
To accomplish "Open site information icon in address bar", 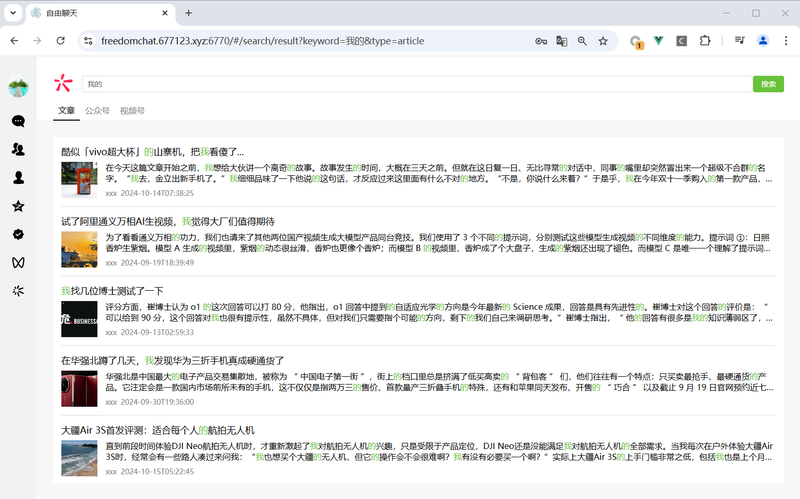I will tap(88, 41).
